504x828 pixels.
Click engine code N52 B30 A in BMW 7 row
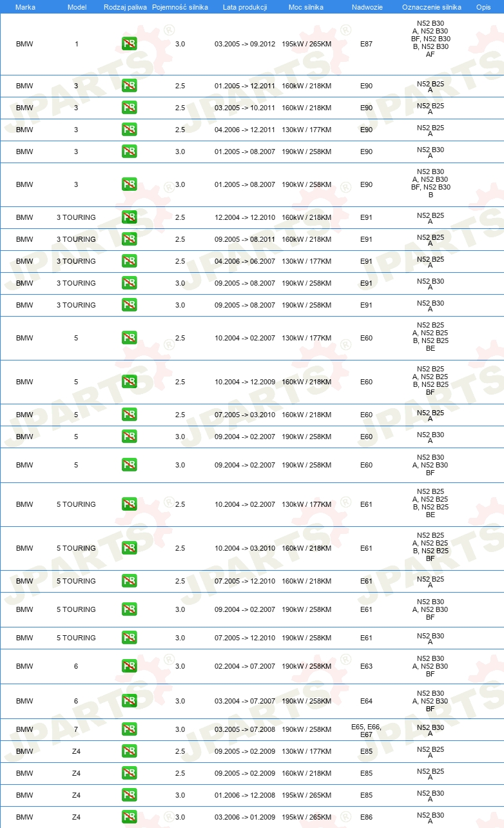click(431, 730)
